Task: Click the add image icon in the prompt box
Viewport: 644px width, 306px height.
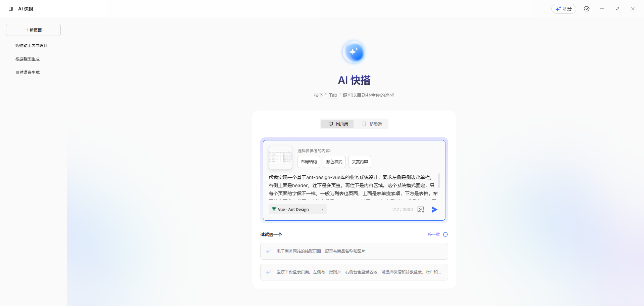Action: [421, 209]
